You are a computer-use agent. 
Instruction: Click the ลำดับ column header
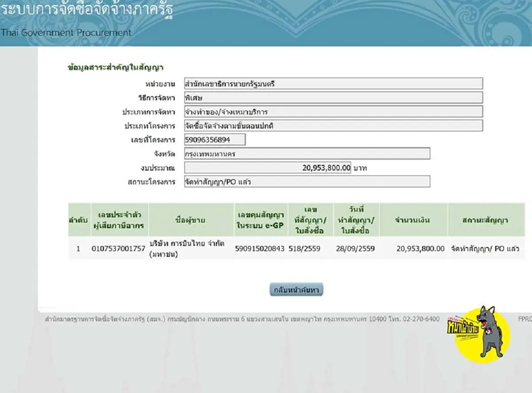click(x=78, y=220)
